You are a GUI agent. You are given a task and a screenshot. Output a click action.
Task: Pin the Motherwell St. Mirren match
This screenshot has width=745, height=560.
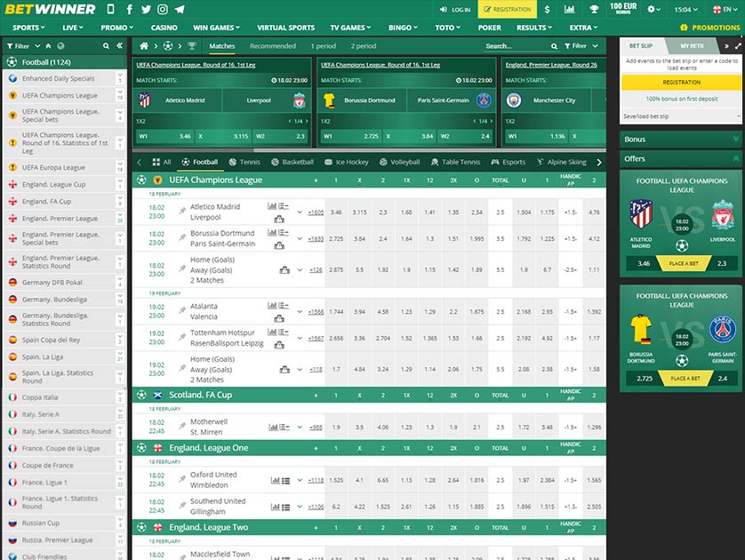[182, 426]
